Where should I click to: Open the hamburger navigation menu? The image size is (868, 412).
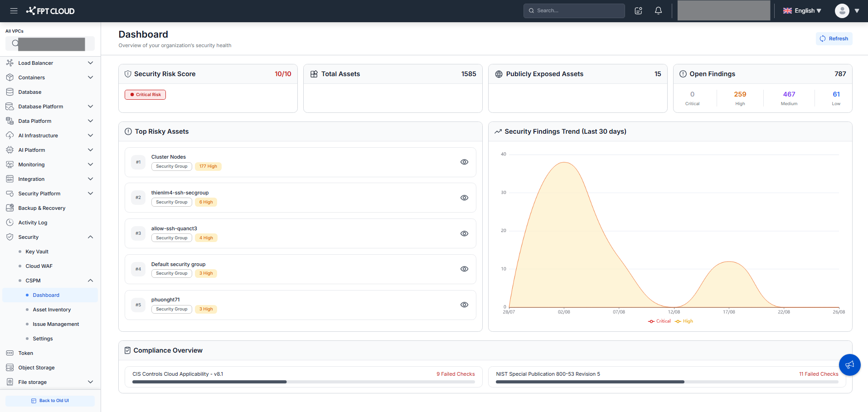click(x=14, y=11)
